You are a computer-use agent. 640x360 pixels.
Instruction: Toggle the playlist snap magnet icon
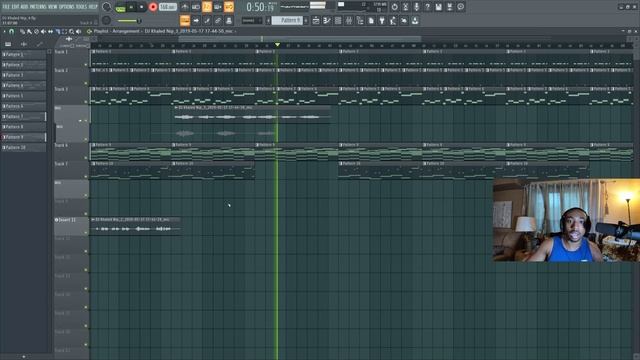click(11, 31)
